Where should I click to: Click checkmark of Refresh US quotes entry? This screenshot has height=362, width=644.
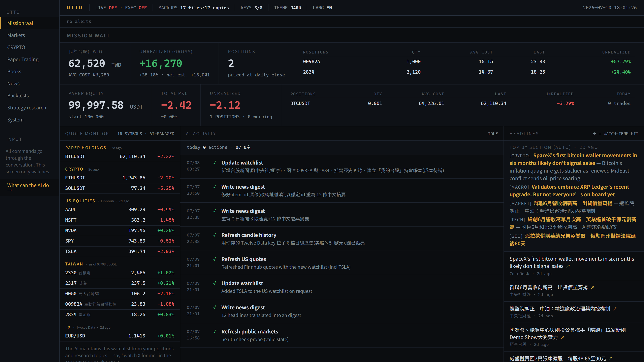click(215, 259)
